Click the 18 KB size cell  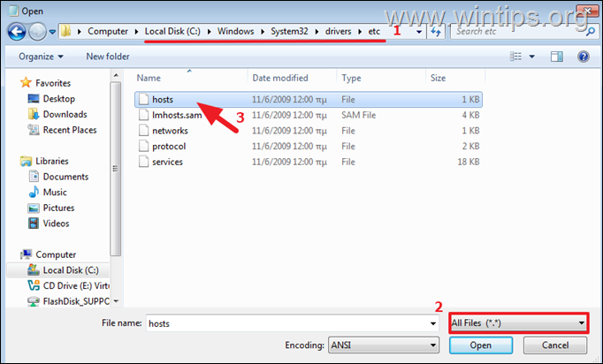click(469, 162)
